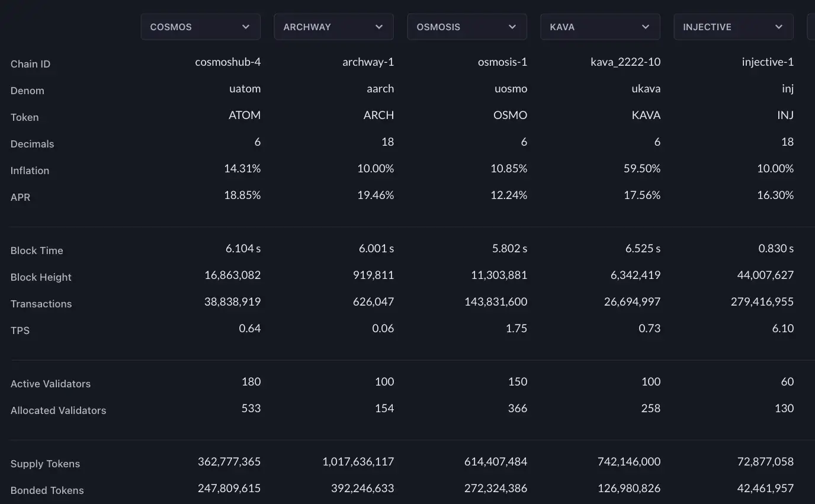Open the COSMOS chain selector dropdown
Image resolution: width=815 pixels, height=504 pixels.
pos(200,27)
